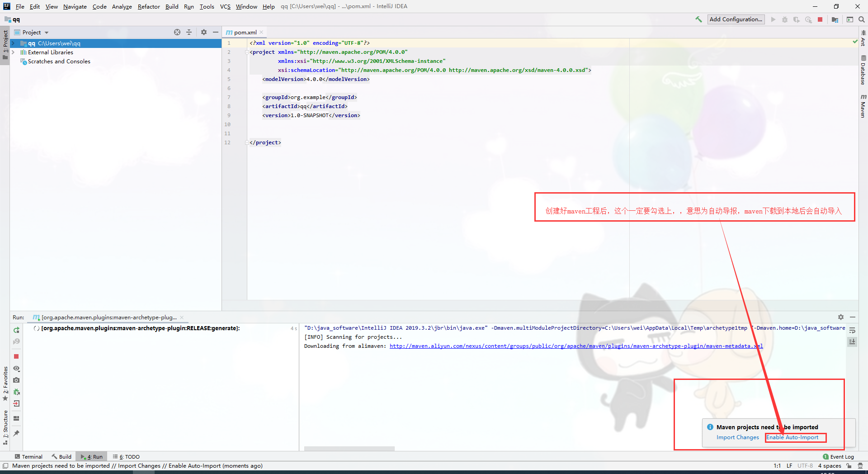Toggle soft-wrap in the Run console
The image size is (868, 474).
pos(852,330)
